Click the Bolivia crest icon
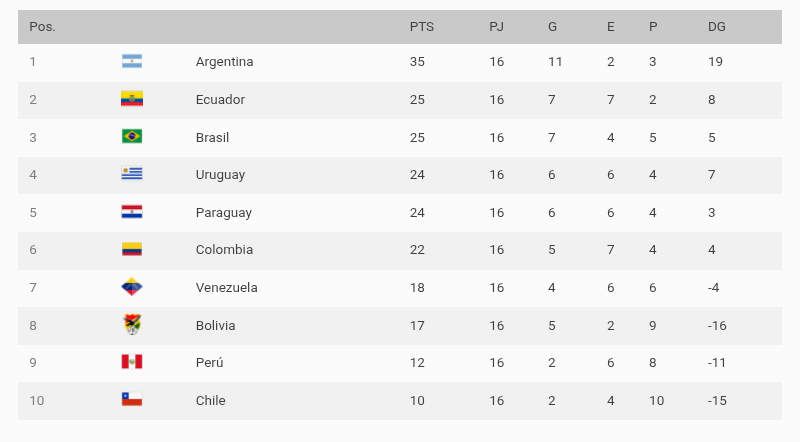 pos(132,325)
